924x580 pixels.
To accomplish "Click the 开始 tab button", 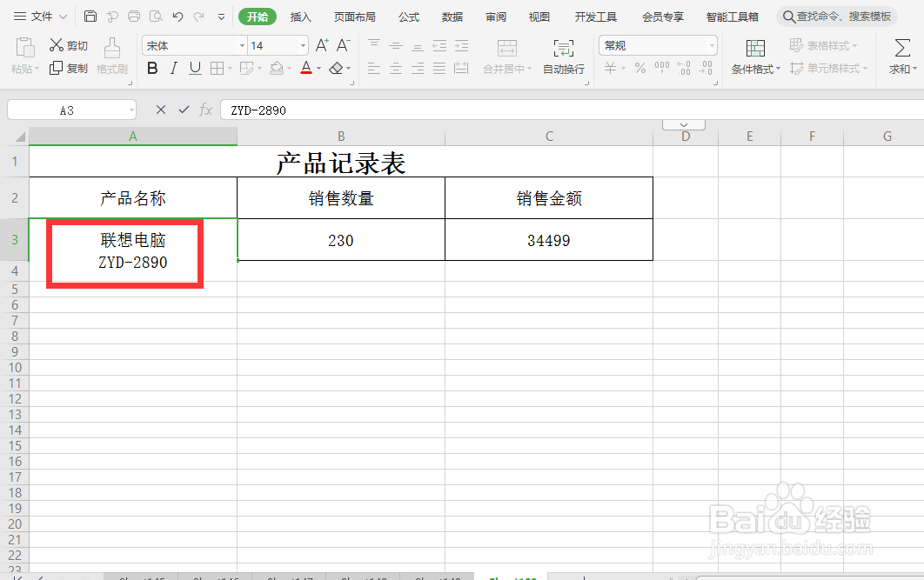I will pos(258,17).
